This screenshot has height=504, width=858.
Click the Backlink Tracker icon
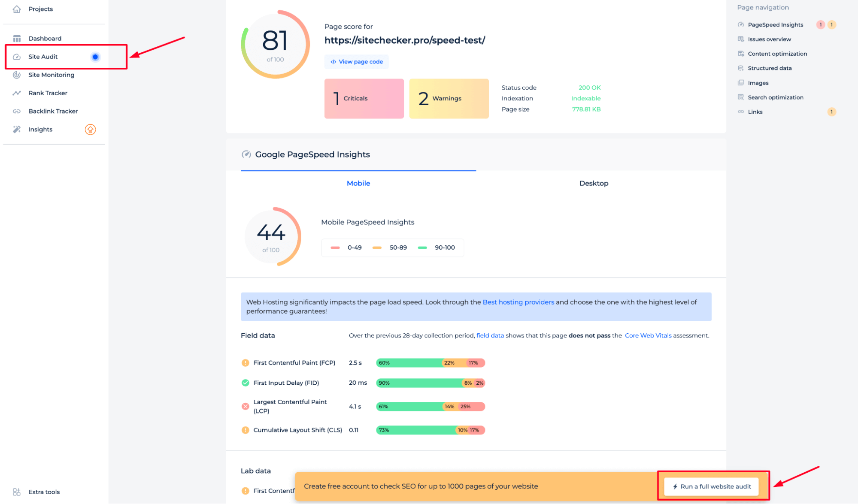[16, 111]
